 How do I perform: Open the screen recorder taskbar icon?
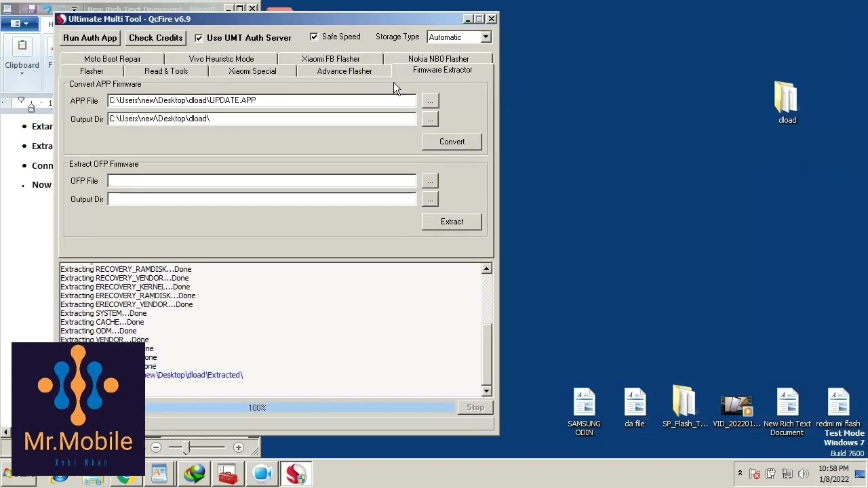[262, 474]
